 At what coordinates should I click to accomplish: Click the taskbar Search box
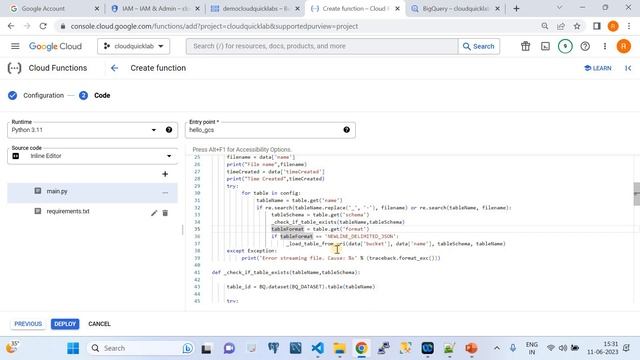pos(140,348)
